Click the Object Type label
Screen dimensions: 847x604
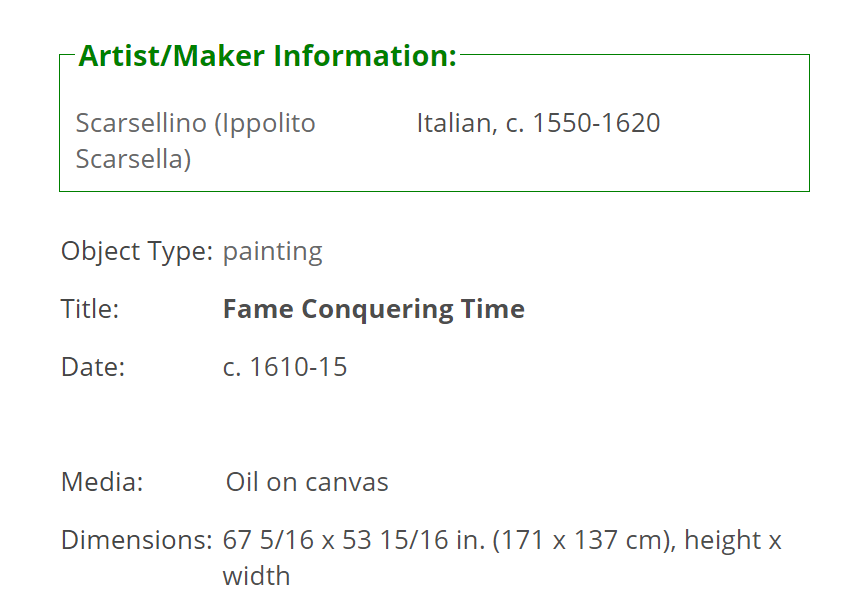(137, 252)
